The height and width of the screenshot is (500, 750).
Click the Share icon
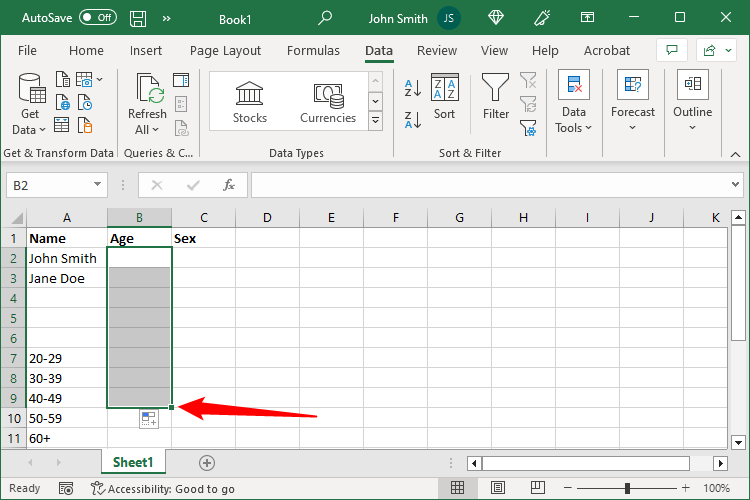coord(709,50)
